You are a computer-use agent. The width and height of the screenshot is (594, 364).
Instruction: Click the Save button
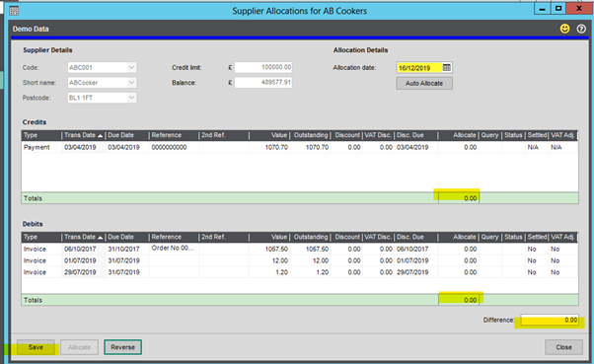(x=36, y=347)
